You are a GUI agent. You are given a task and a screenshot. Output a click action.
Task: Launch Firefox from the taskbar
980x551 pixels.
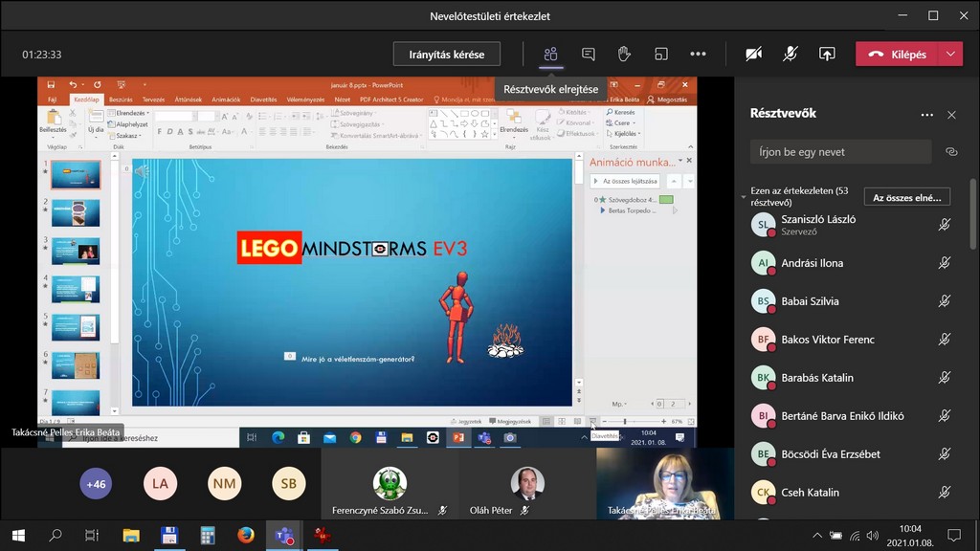click(x=246, y=536)
